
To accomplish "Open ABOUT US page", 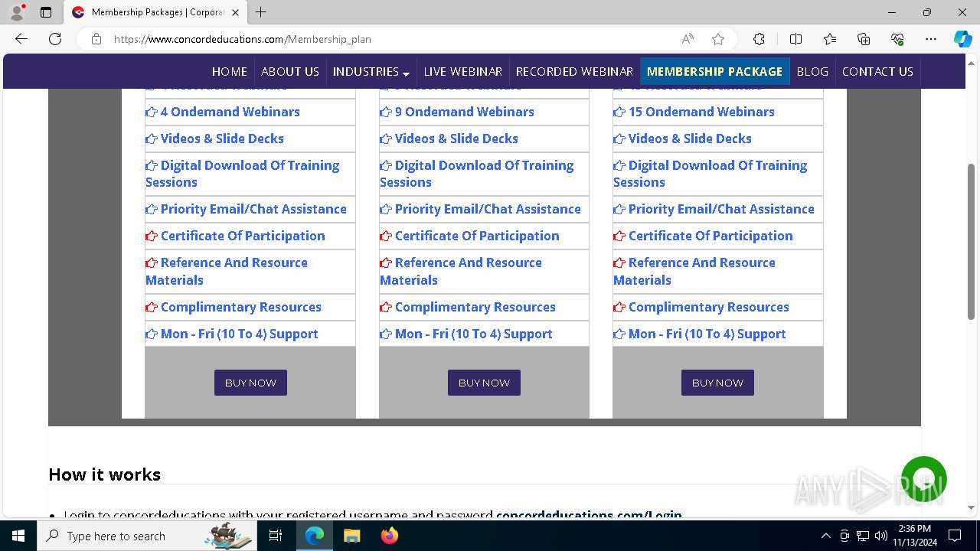I will pyautogui.click(x=290, y=71).
